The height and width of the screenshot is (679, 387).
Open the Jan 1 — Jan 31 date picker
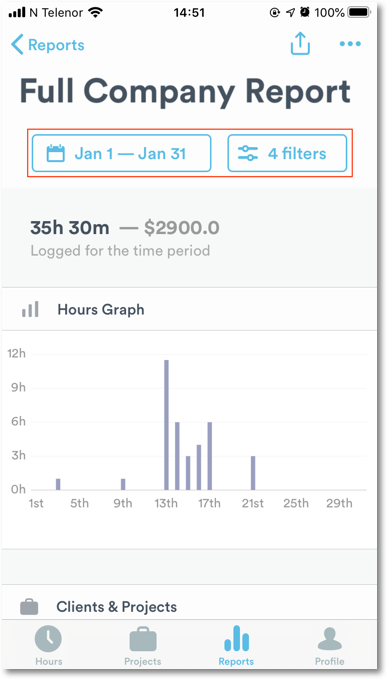122,153
